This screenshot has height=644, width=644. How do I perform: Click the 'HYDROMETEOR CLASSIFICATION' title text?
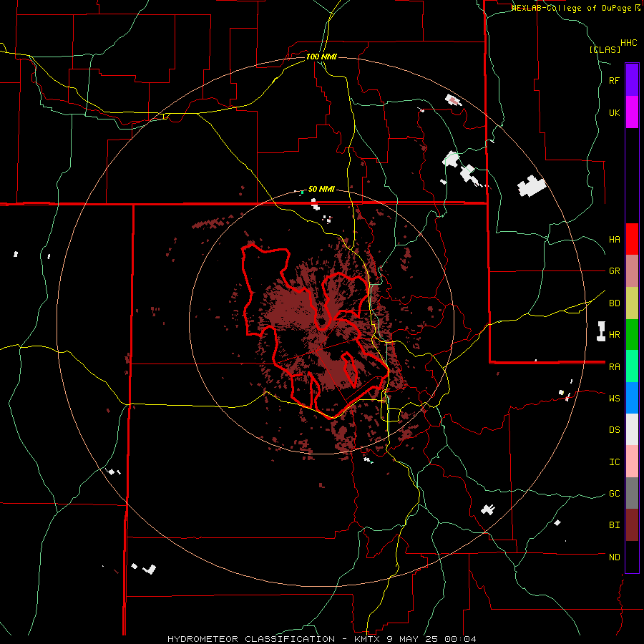click(x=251, y=639)
